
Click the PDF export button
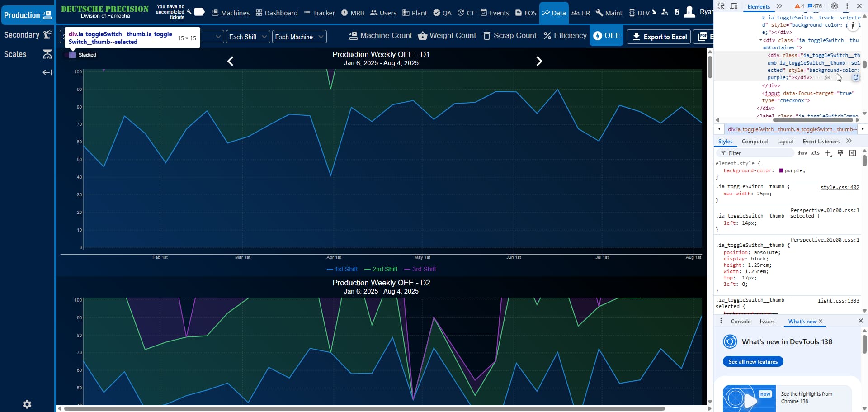pyautogui.click(x=703, y=37)
